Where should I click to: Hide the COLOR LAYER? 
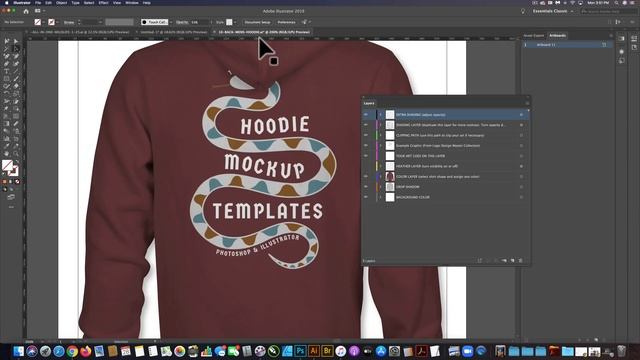pyautogui.click(x=366, y=177)
